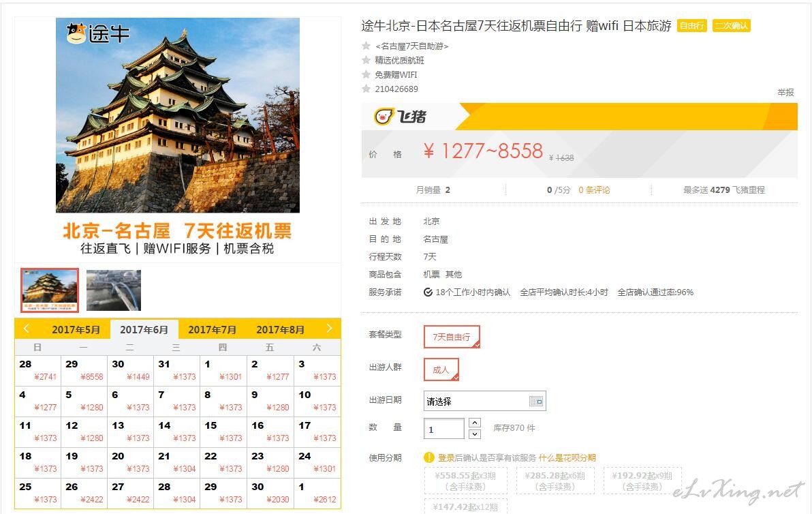Open the 出游日期 date selection field
This screenshot has width=812, height=514.
(x=485, y=401)
